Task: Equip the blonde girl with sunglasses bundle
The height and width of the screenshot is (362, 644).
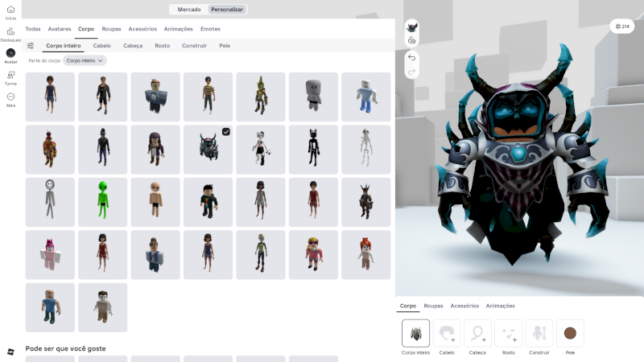Action: point(313,254)
